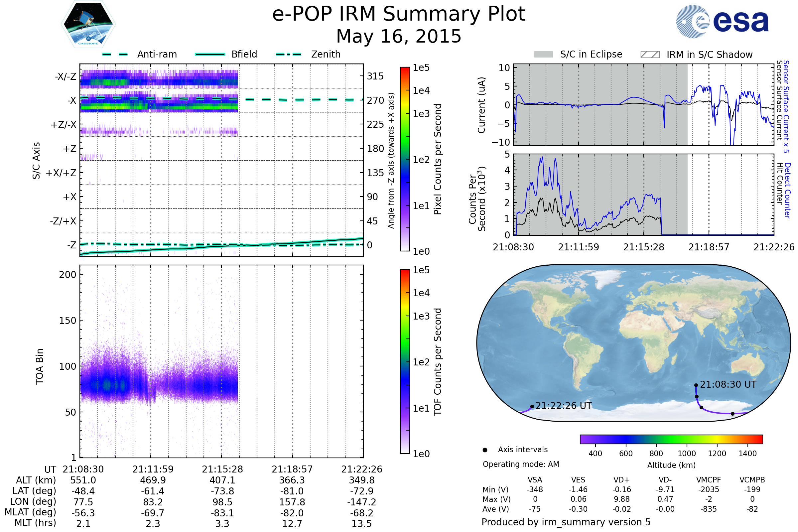Click the May 16, 2015 date heading

coord(399,37)
